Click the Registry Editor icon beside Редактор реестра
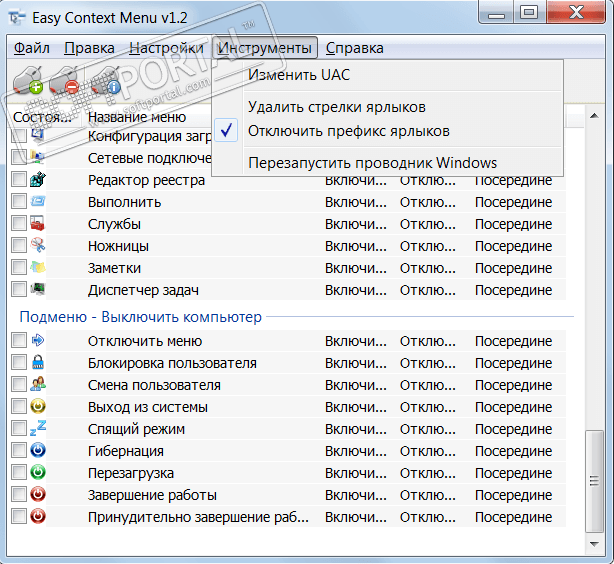Viewport: 614px width, 564px height. pyautogui.click(x=38, y=179)
